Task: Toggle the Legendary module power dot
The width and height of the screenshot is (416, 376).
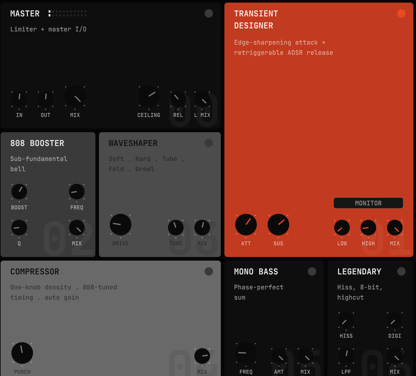Action: click(x=401, y=271)
